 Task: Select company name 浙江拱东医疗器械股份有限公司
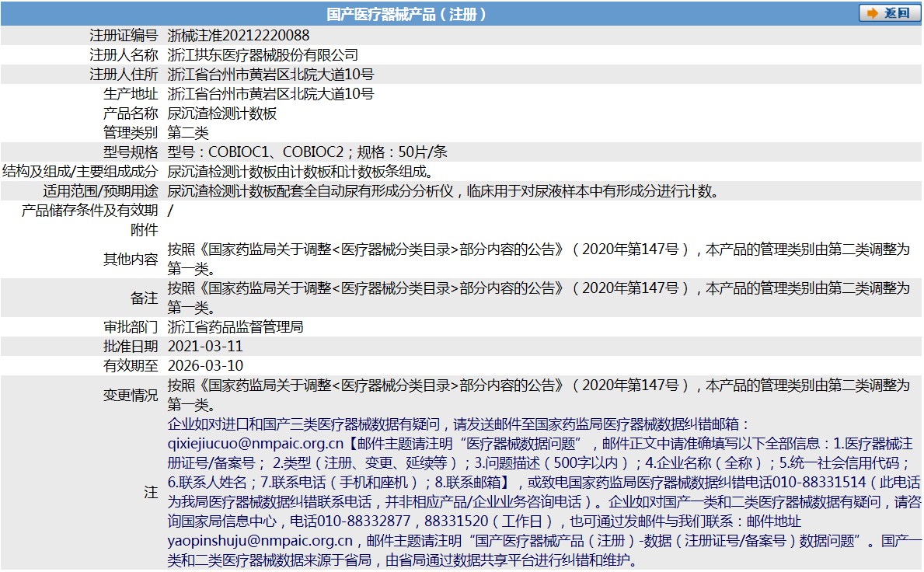tap(263, 54)
